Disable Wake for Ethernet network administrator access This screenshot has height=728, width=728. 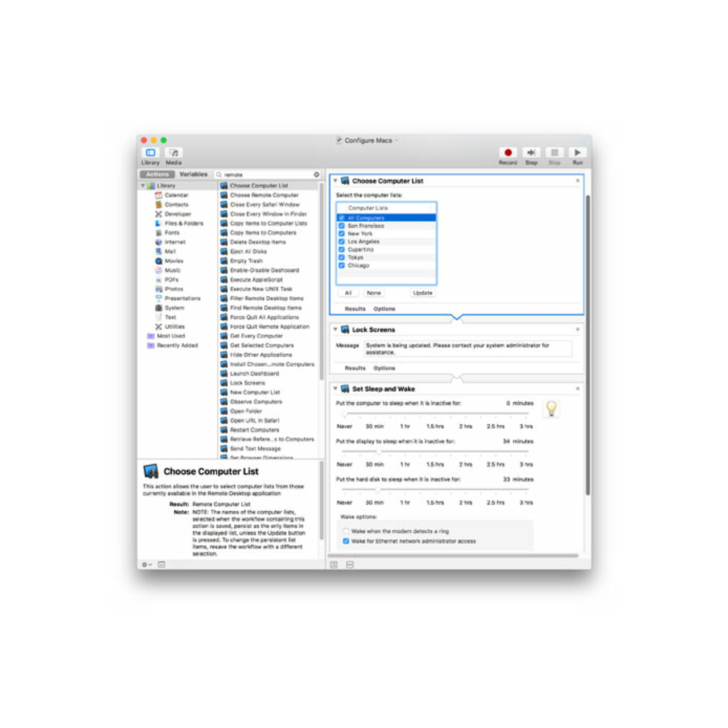pyautogui.click(x=346, y=541)
